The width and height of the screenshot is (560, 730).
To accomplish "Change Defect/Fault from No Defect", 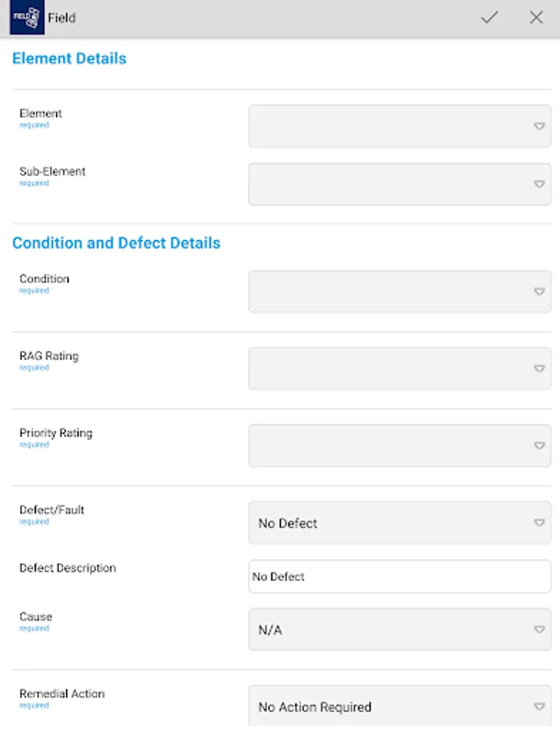I will pyautogui.click(x=400, y=523).
